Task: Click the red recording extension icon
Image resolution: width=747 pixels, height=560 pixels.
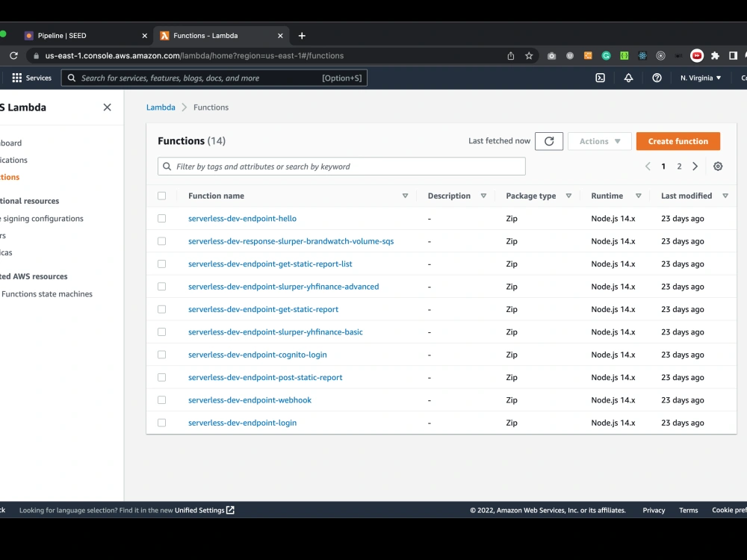Action: 696,56
